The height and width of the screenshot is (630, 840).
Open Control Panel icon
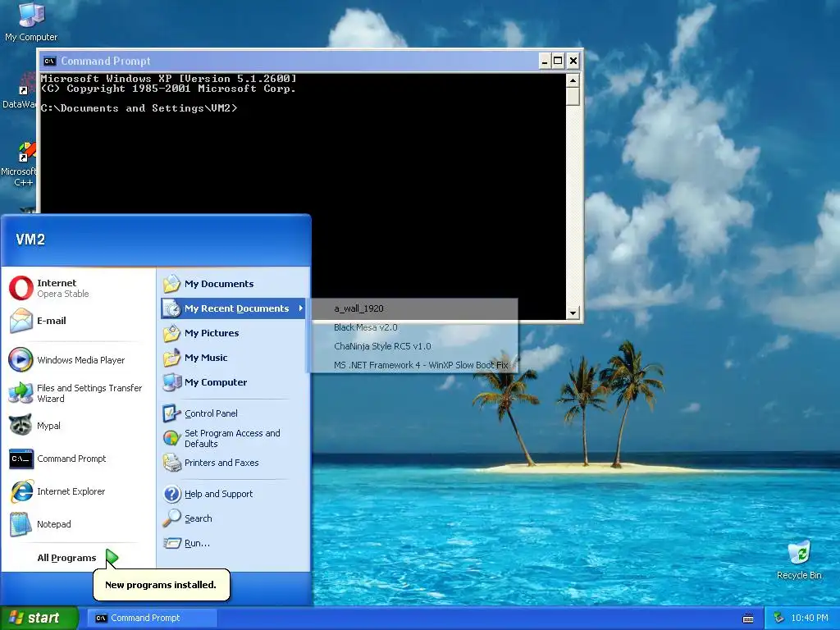pyautogui.click(x=171, y=413)
